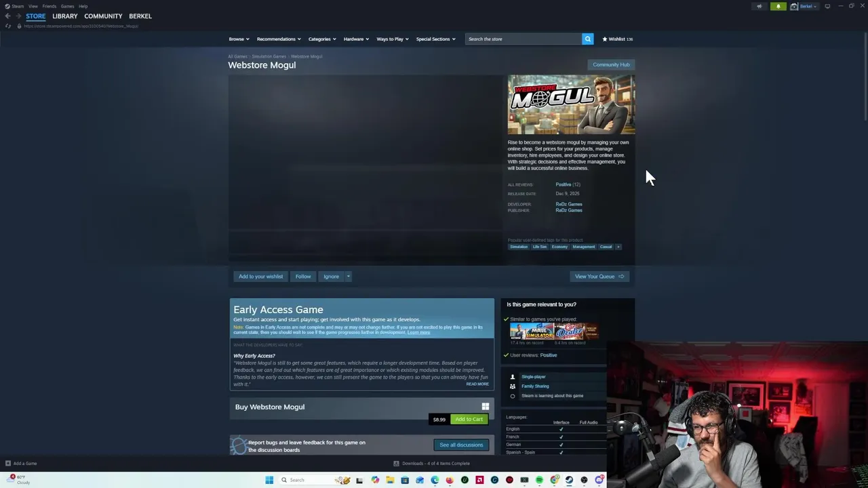Image resolution: width=868 pixels, height=488 pixels.
Task: Click the Community Hub button
Action: [x=611, y=65]
